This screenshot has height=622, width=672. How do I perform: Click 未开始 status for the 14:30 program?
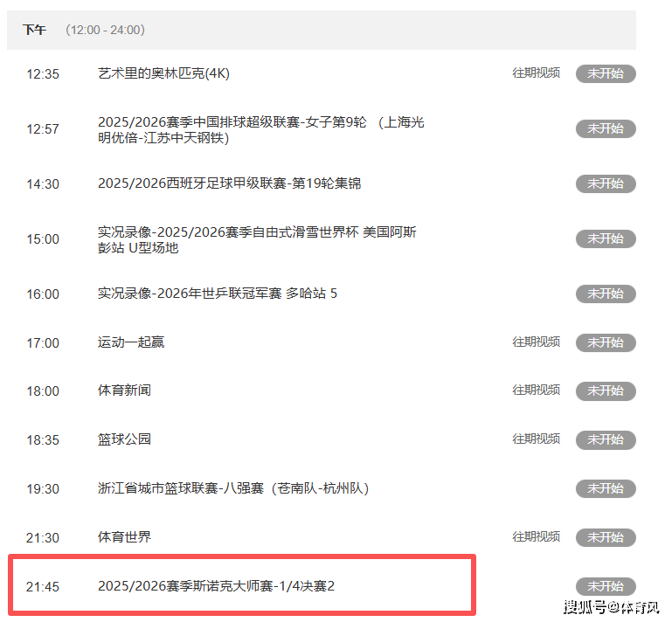point(605,184)
